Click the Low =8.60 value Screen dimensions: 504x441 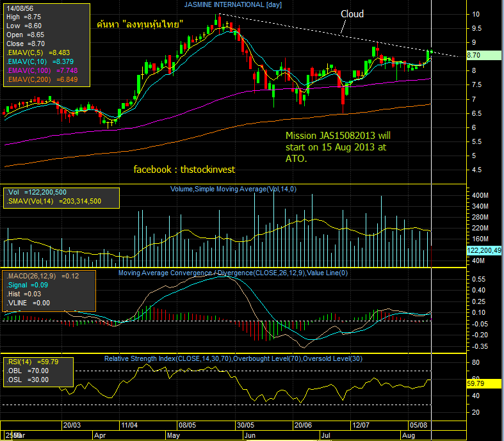[x=24, y=26]
